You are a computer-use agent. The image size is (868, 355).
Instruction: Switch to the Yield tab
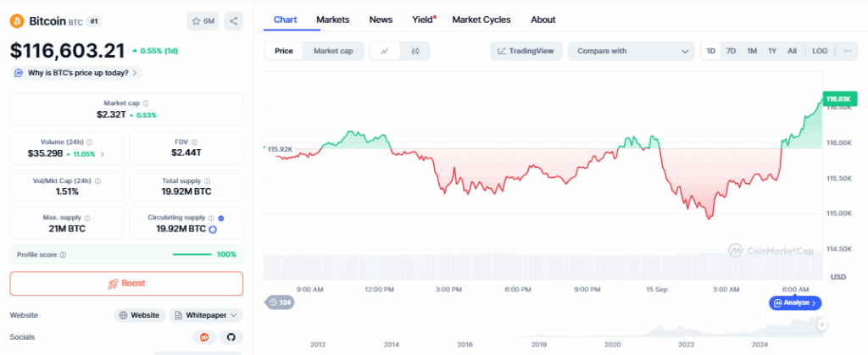click(x=424, y=19)
